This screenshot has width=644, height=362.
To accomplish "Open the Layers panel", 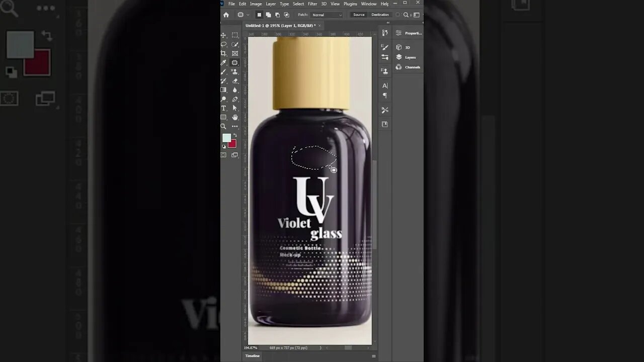I will point(406,57).
